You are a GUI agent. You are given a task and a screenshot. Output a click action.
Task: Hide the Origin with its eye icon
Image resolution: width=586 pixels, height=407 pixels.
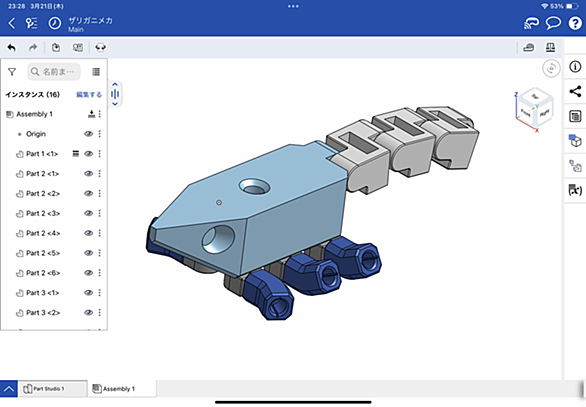pyautogui.click(x=89, y=134)
